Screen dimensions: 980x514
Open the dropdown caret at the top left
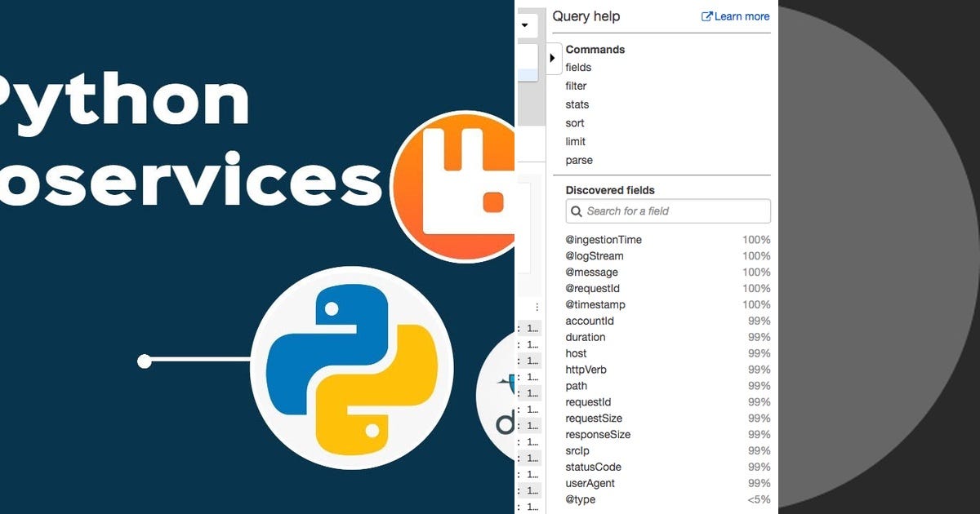523,25
